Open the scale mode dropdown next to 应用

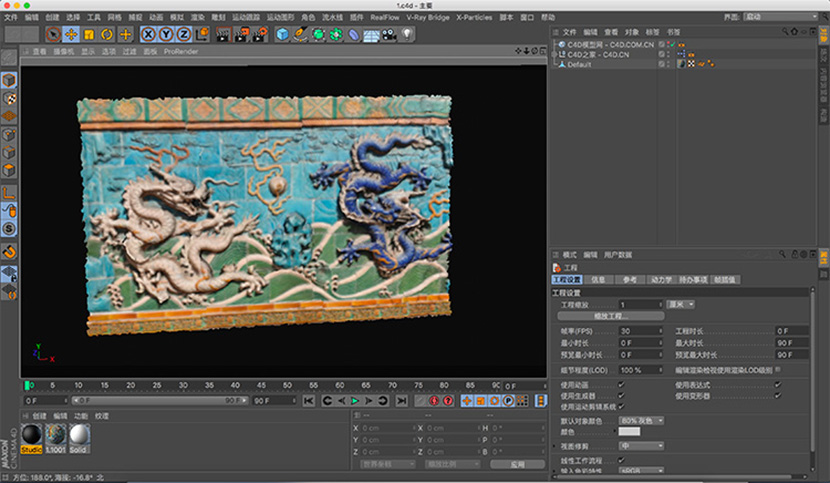pyautogui.click(x=453, y=464)
